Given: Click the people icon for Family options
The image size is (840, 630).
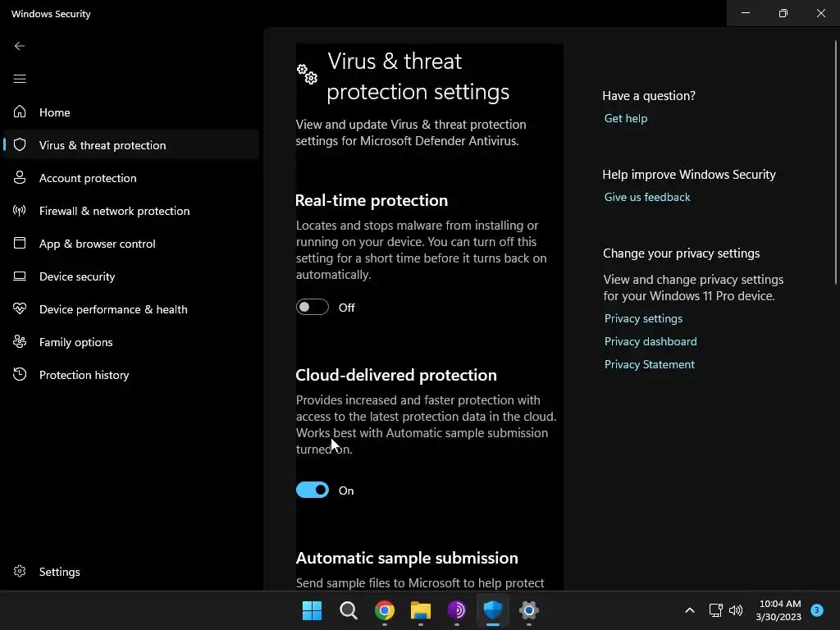Looking at the screenshot, I should point(20,341).
